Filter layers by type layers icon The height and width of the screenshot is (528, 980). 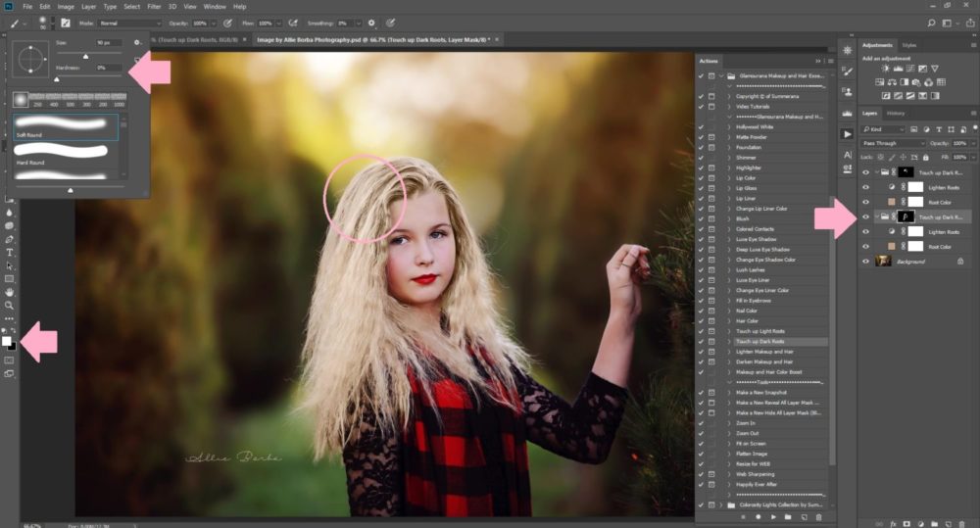click(x=939, y=129)
